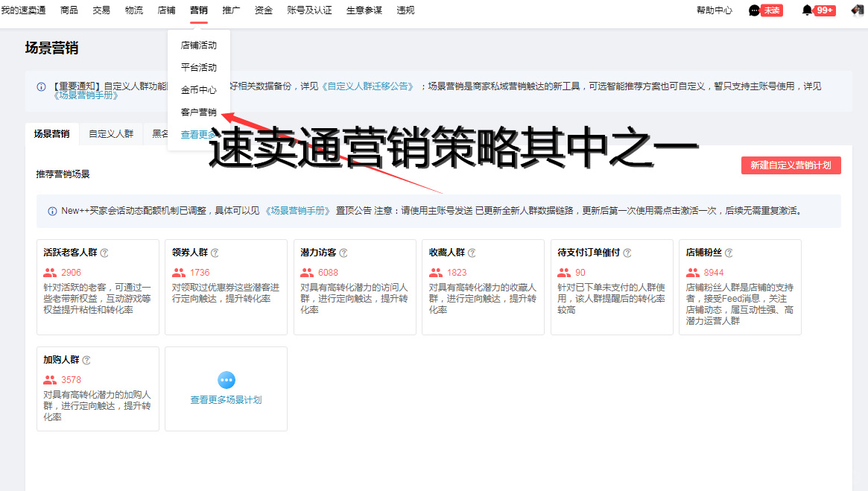Open the 营销 menu

[199, 10]
